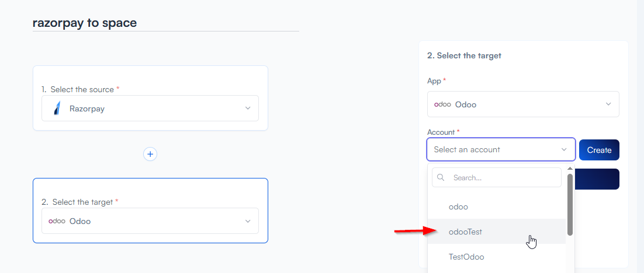Click the plus icon to add step
Screen dimensions: 644x273
point(150,154)
